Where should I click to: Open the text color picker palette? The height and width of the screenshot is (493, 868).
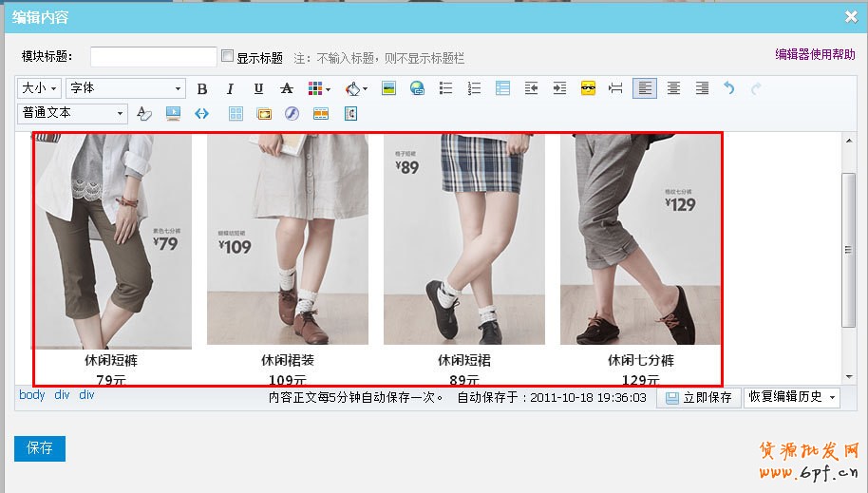(318, 88)
